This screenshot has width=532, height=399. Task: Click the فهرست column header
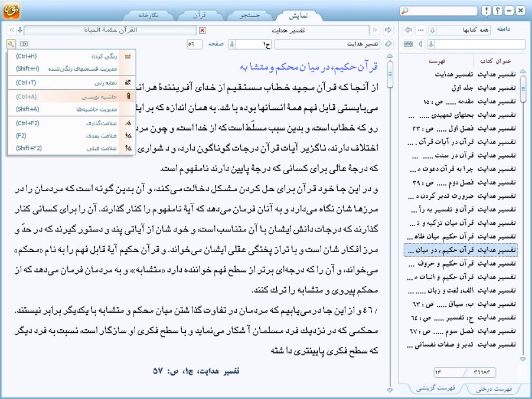(437, 61)
